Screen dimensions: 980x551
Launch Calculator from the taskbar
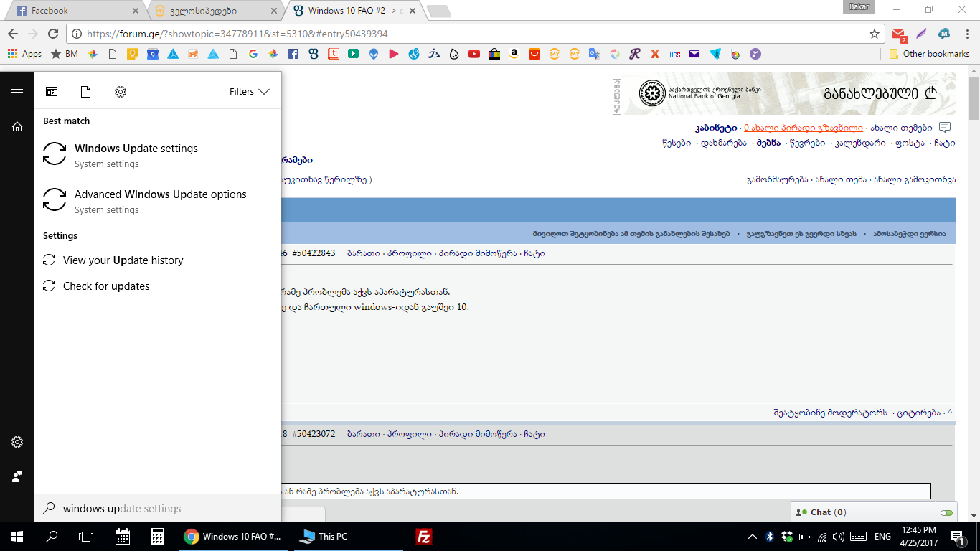(158, 537)
